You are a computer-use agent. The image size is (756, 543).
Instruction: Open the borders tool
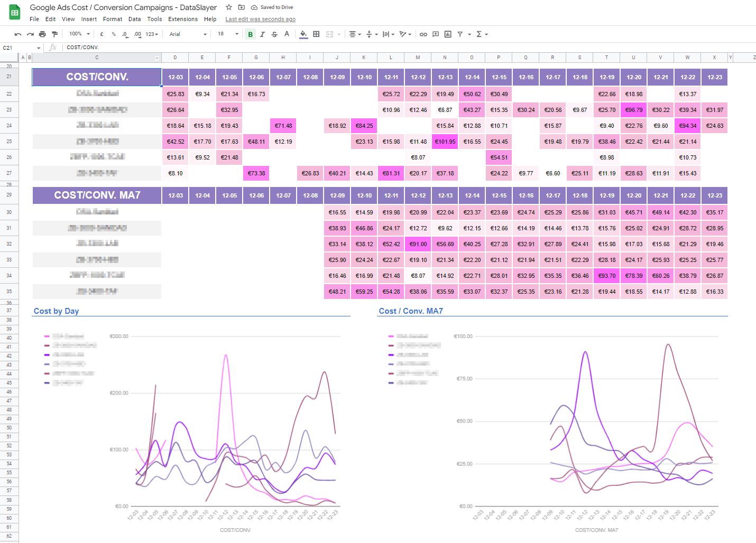point(316,34)
